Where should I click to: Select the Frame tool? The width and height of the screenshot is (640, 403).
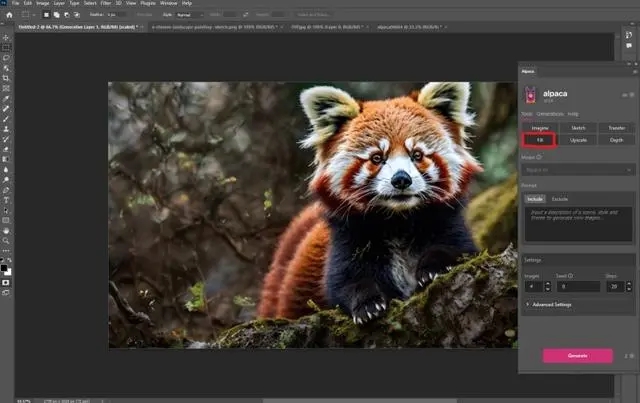click(6, 88)
